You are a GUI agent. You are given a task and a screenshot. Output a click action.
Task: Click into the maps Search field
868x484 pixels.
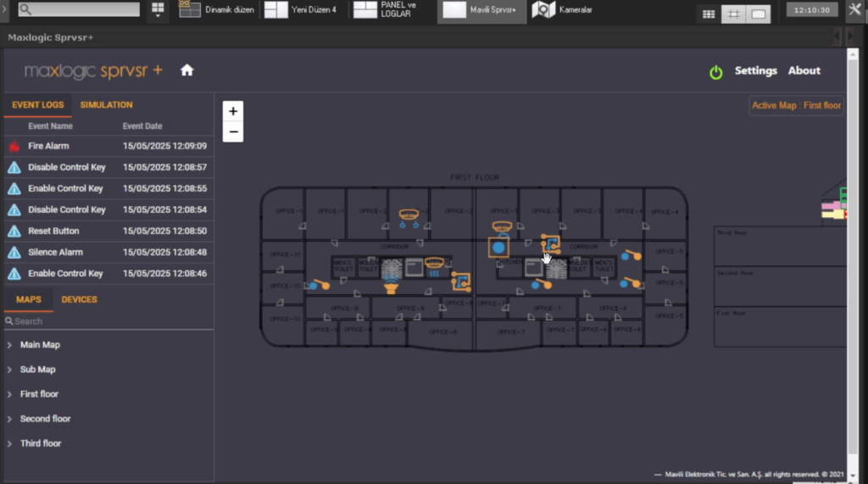(x=109, y=321)
